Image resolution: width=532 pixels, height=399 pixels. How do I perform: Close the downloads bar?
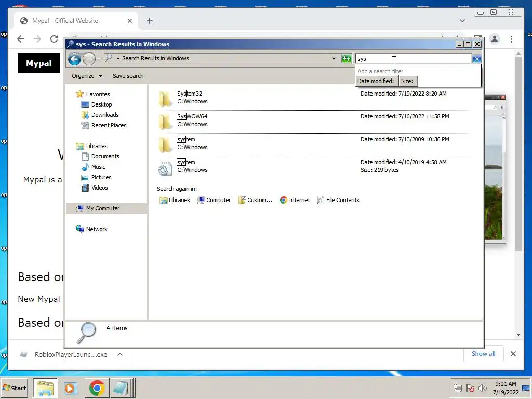(513, 354)
